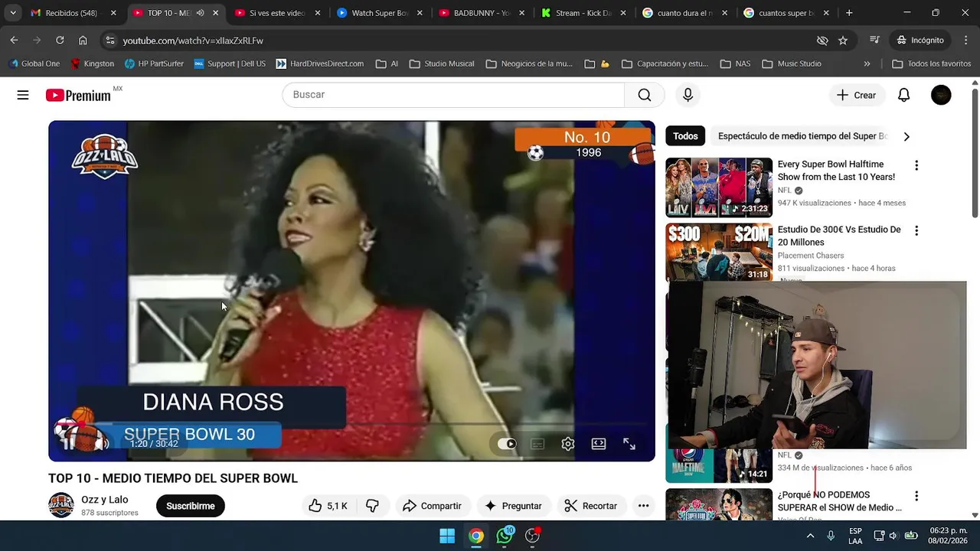Image resolution: width=980 pixels, height=551 pixels.
Task: Focus the Buscar search field
Action: click(453, 95)
